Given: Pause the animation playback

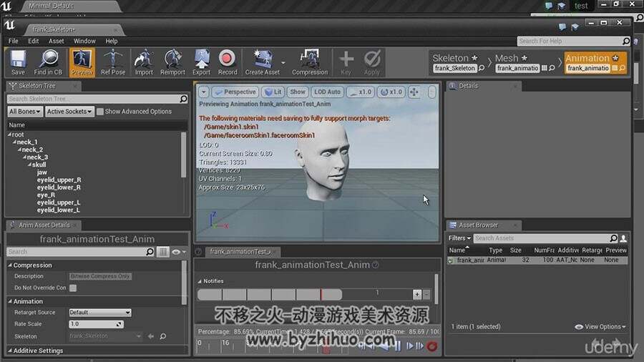Looking at the screenshot, I should click(398, 346).
